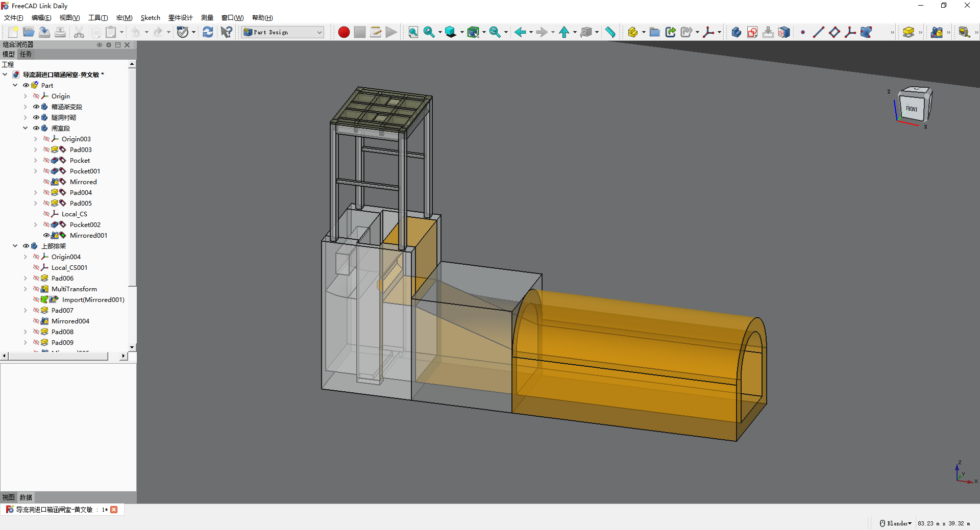Open the What's This help tool
The image size is (980, 530).
226,32
